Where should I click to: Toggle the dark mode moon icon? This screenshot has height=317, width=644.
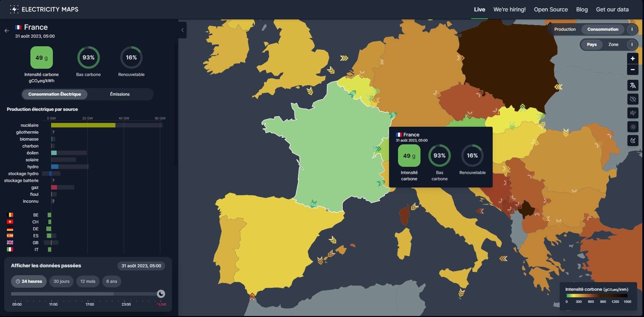click(x=633, y=141)
